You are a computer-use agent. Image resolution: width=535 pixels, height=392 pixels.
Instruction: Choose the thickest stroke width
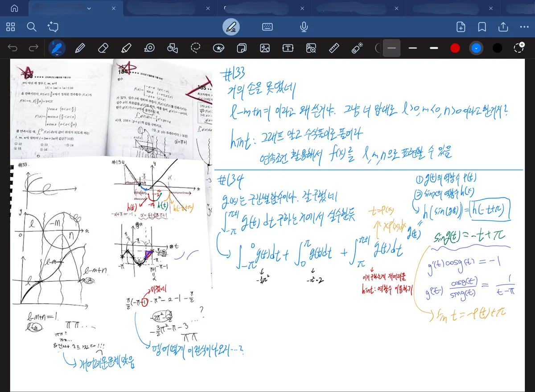coord(434,48)
